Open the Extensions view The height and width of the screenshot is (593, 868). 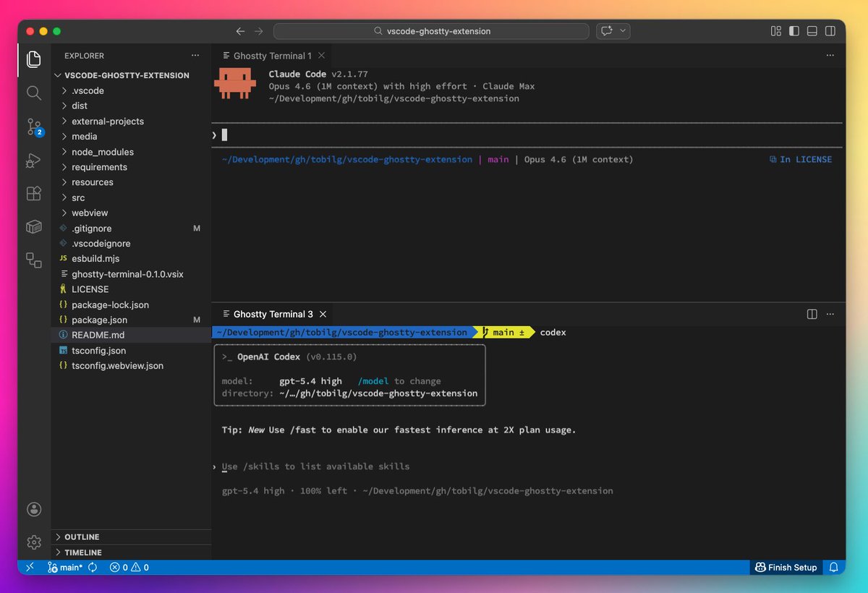(x=34, y=193)
